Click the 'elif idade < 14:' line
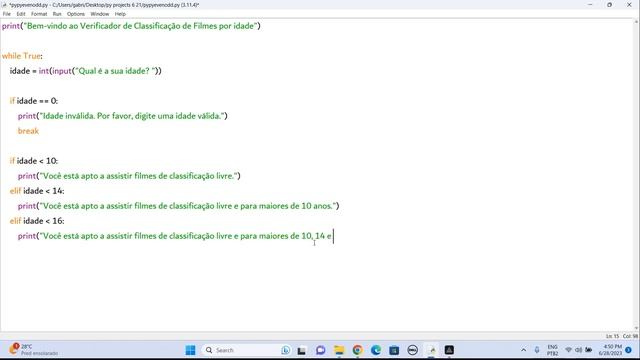Viewport: 640px width, 360px height. [37, 191]
